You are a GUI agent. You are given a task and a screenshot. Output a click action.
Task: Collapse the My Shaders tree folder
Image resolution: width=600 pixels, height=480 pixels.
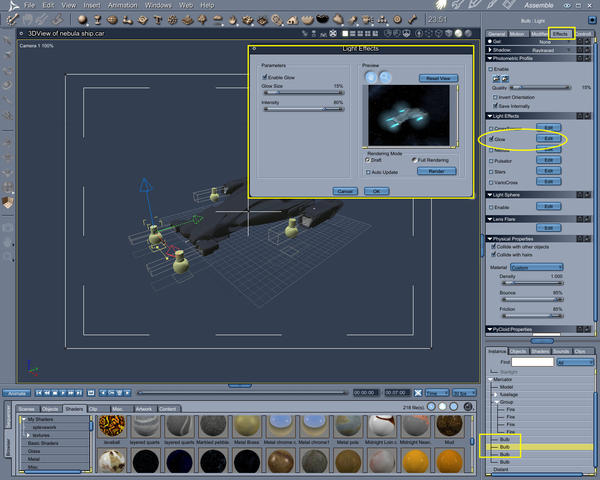[x=24, y=419]
